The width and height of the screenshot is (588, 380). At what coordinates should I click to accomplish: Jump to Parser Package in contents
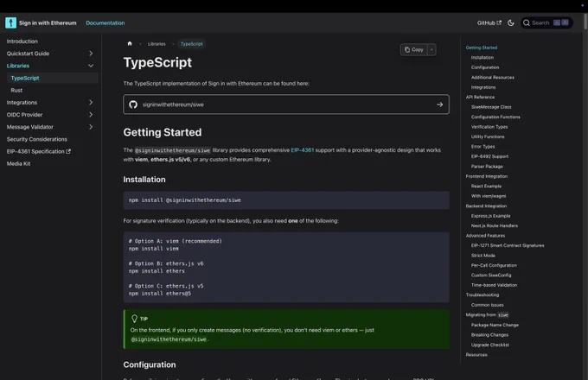pyautogui.click(x=487, y=166)
